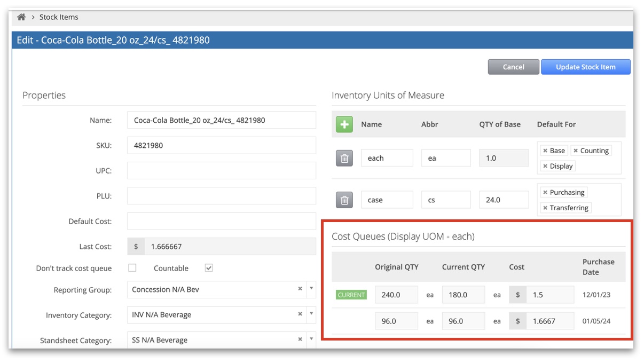Clear the SS N/A Beverage selection
Image resolution: width=644 pixels, height=364 pixels.
tap(300, 339)
